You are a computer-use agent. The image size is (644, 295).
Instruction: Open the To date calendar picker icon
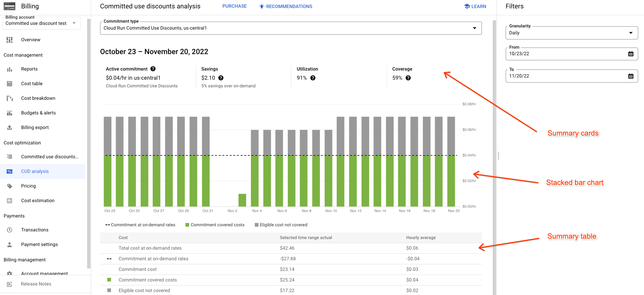(630, 76)
